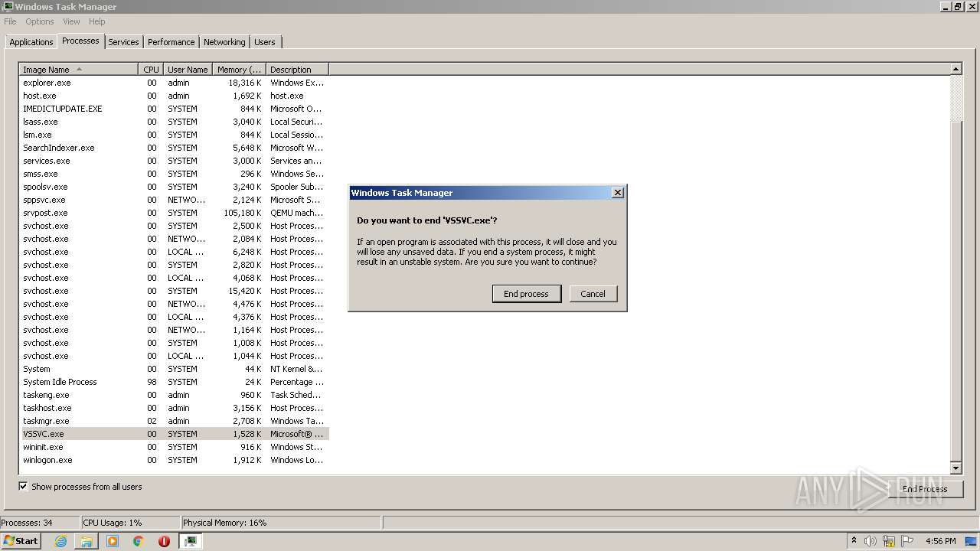Open Internet Explorer from the taskbar
Viewport: 980px width, 551px height.
60,541
